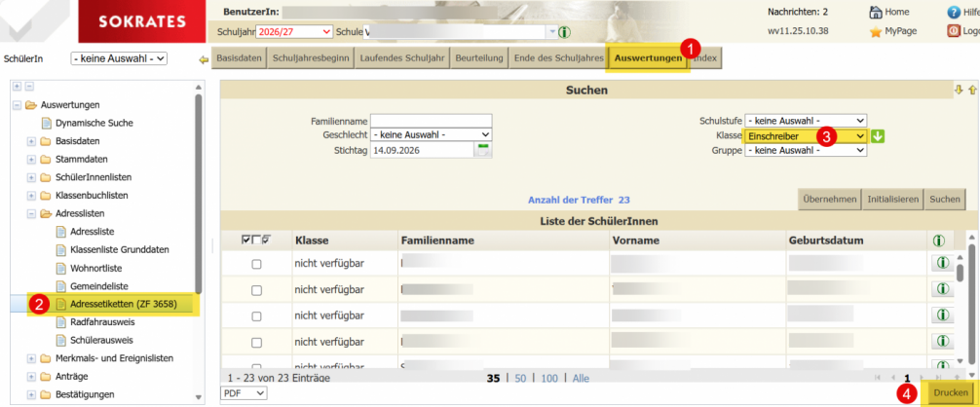Viewport: 980px width, 407px height.
Task: Open the Klasse dropdown showing Einschreiber
Action: click(806, 135)
